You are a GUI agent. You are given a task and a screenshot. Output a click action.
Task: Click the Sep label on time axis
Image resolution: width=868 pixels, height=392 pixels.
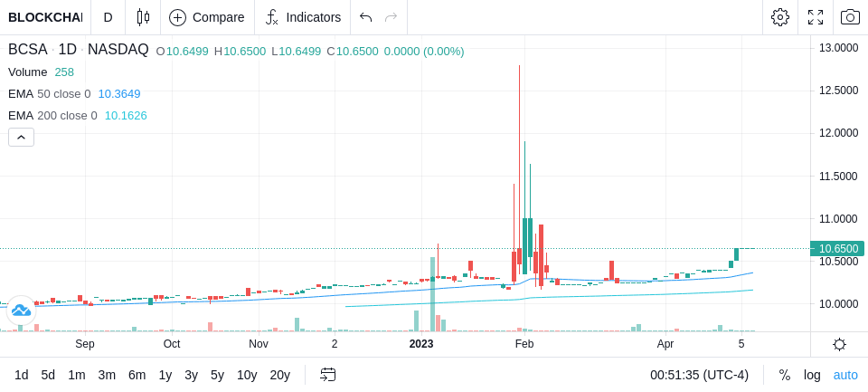(x=85, y=344)
